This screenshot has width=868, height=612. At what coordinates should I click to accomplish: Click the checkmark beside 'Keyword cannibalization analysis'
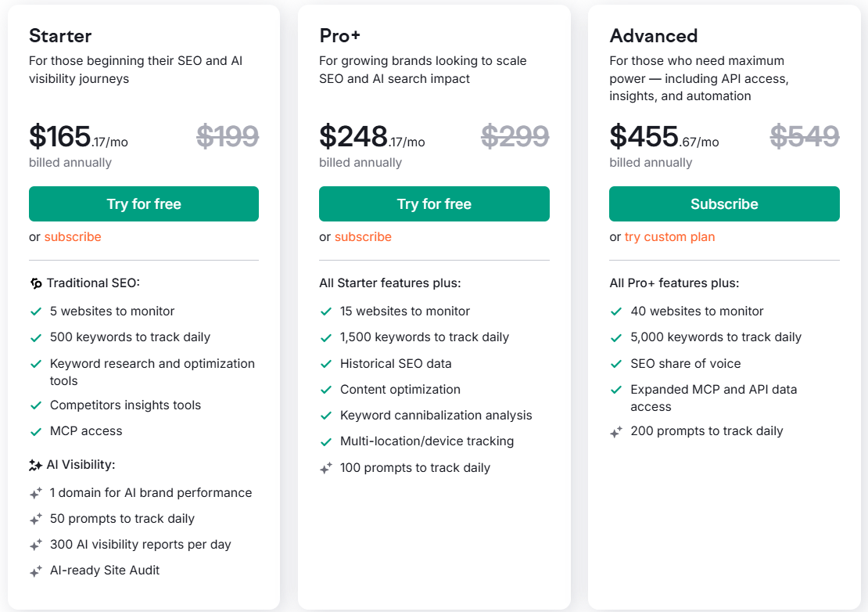point(325,415)
